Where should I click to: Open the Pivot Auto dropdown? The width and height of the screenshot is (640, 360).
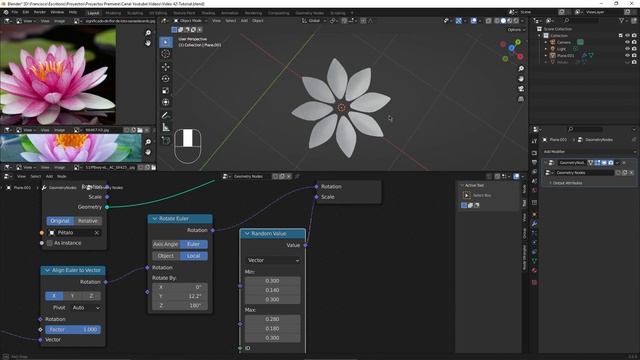click(85, 308)
